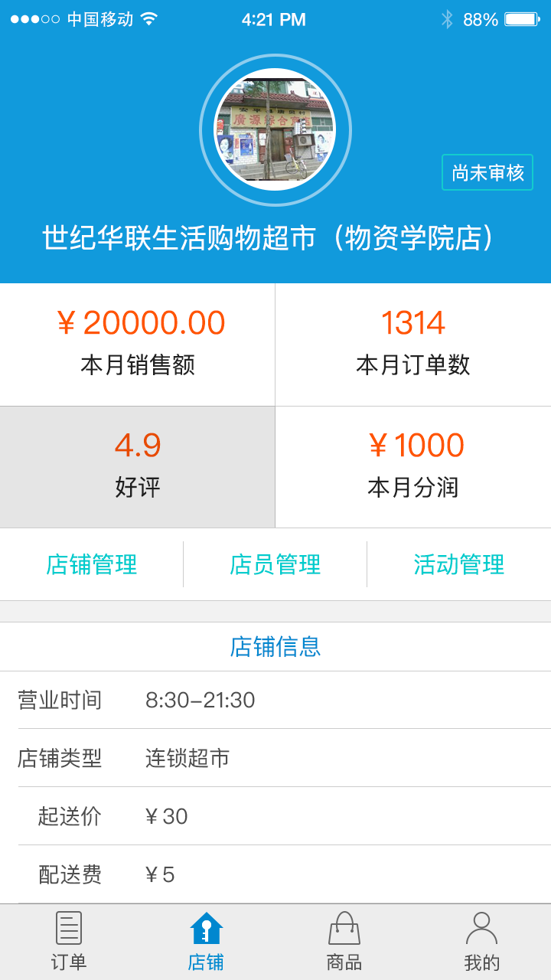
Task: Select the 好评 rating tile
Action: 138,467
